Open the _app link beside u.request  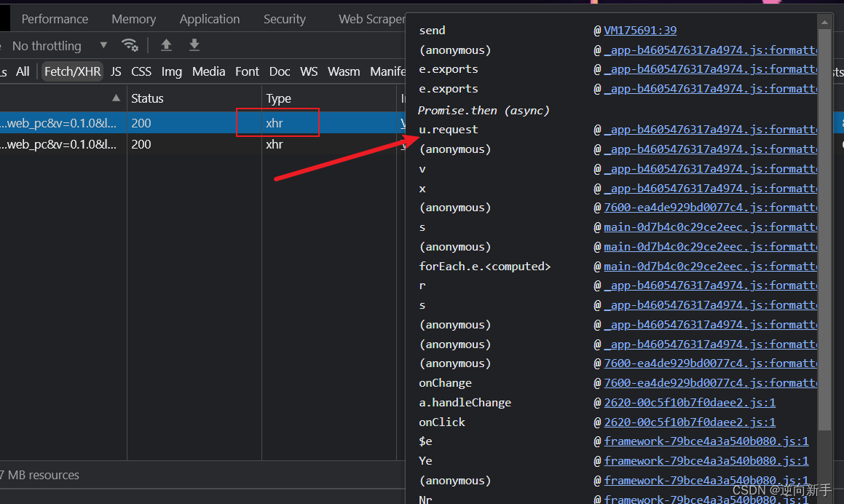710,129
